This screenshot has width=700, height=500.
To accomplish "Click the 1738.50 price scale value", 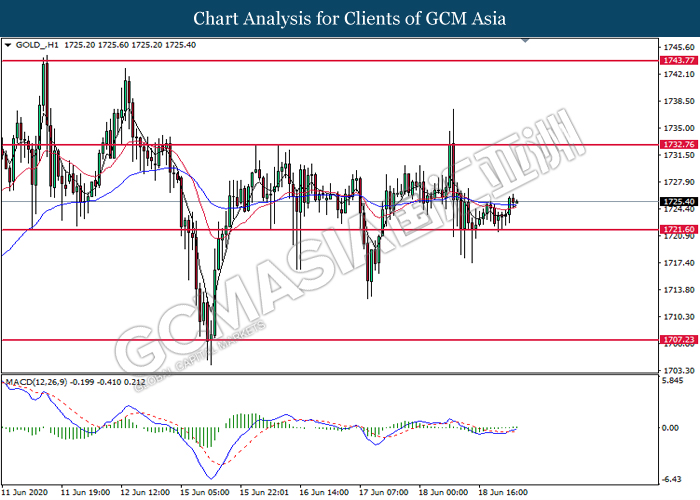I will coord(679,101).
